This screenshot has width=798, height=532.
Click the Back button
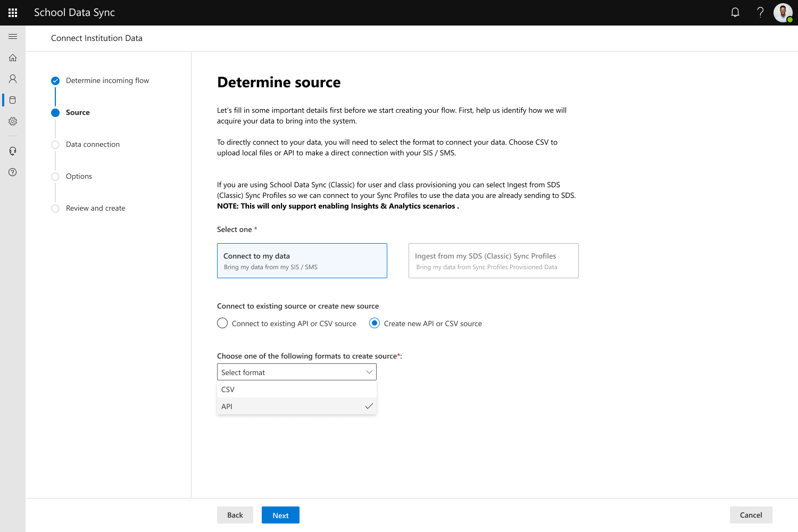click(235, 515)
